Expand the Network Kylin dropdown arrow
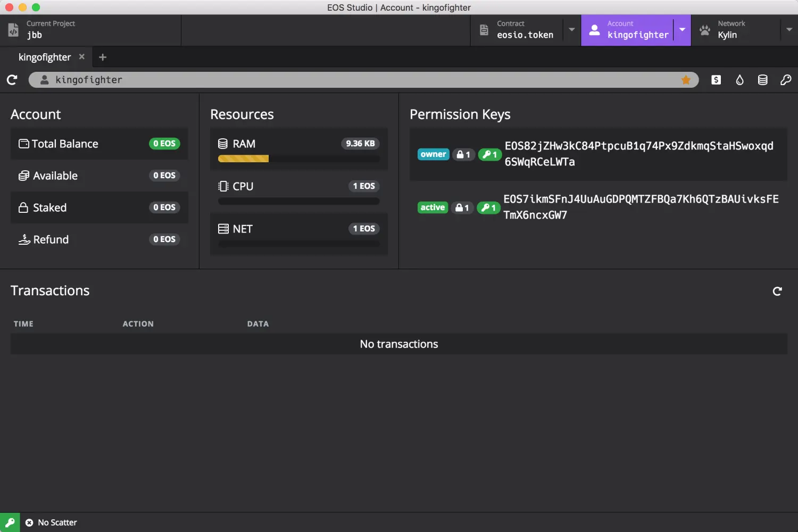798x532 pixels. [x=789, y=30]
